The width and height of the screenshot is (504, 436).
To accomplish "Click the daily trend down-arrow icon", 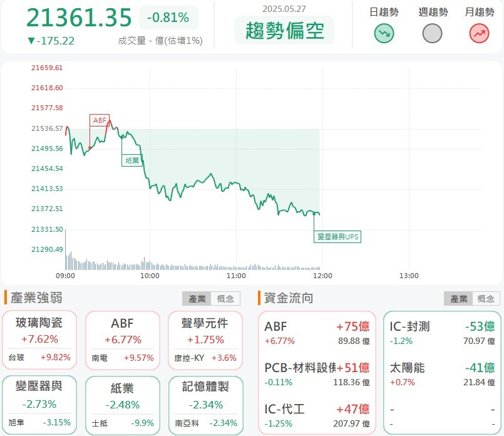I will 384,33.
